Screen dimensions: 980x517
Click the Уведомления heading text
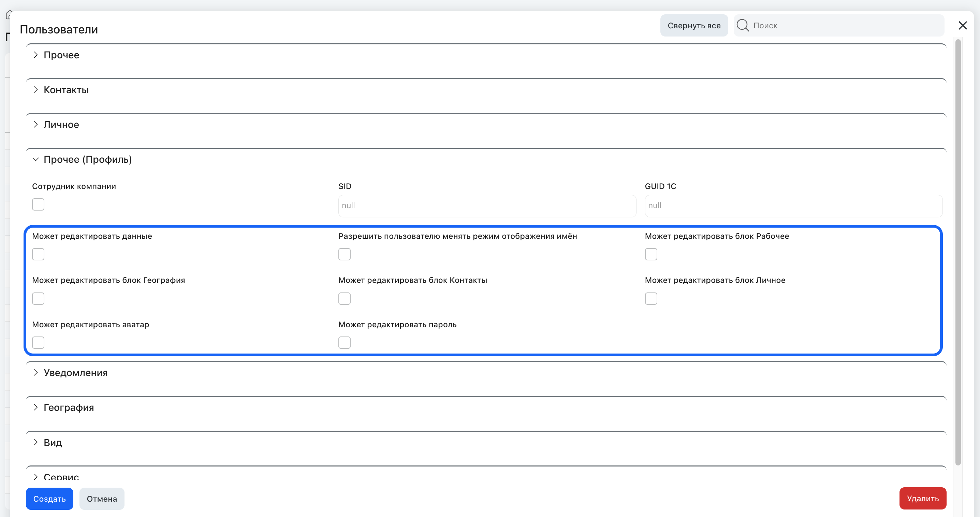75,372
